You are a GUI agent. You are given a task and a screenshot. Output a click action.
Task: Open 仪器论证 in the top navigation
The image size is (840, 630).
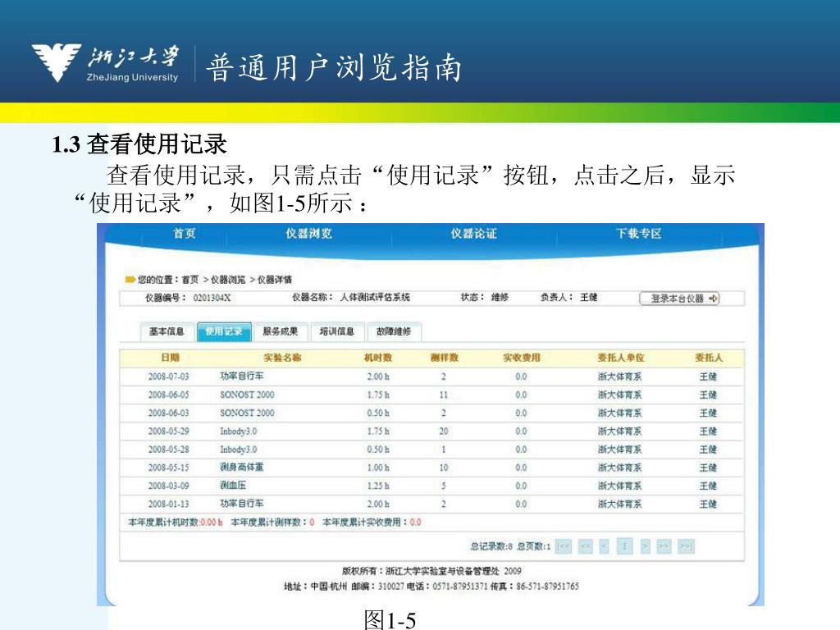coord(473,234)
